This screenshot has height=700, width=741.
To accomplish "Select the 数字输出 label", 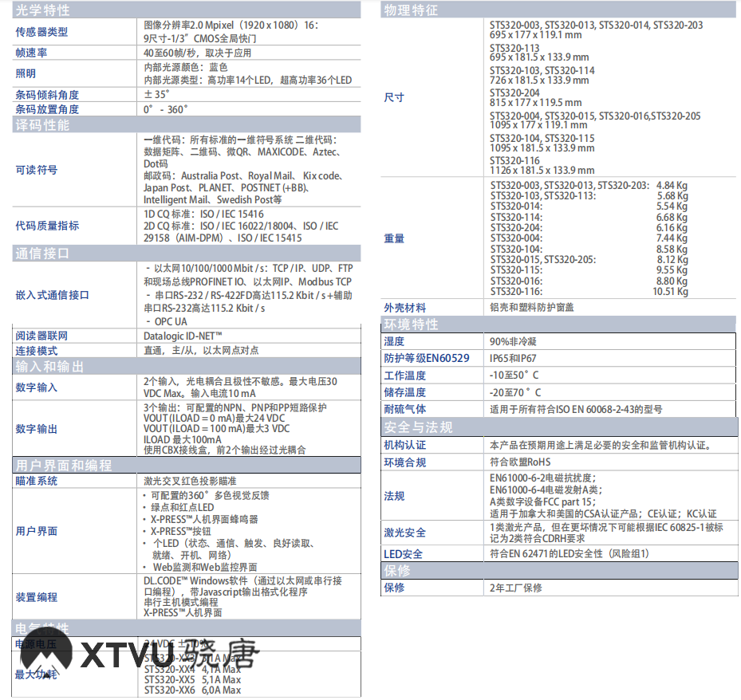I will pyautogui.click(x=37, y=430).
